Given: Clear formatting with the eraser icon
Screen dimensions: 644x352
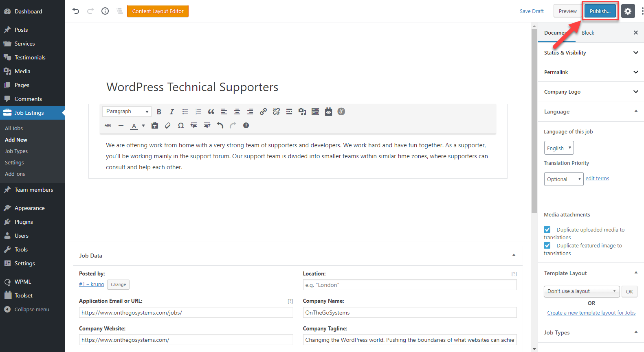Looking at the screenshot, I should 168,125.
